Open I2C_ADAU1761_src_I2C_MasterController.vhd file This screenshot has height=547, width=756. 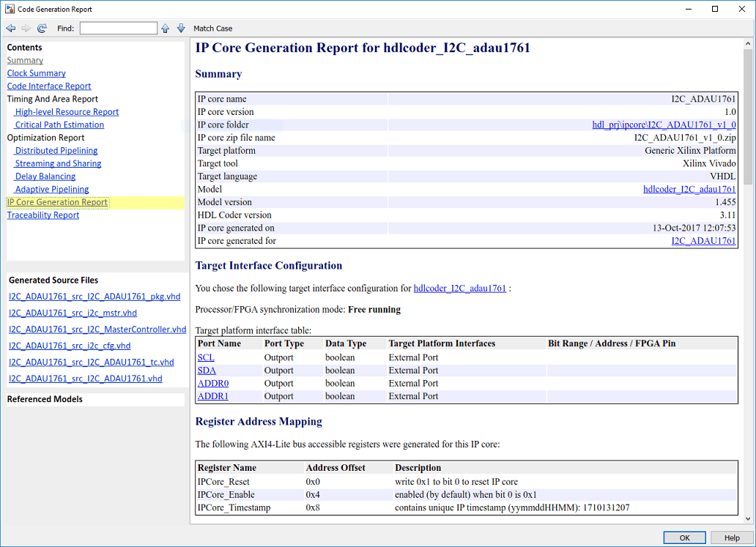pyautogui.click(x=97, y=330)
